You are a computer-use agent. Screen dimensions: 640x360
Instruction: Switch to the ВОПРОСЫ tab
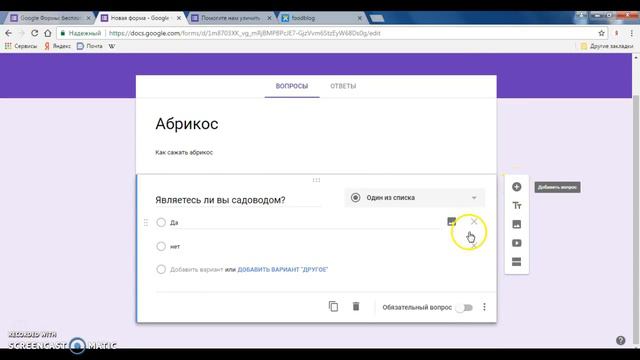click(x=291, y=86)
